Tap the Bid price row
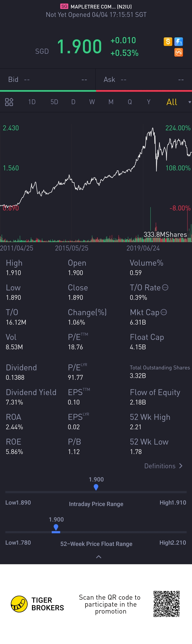 click(x=47, y=80)
